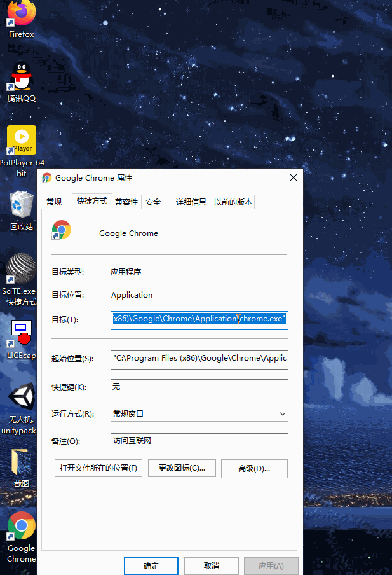Click the 目标位置: label
The image size is (392, 575).
68,295
